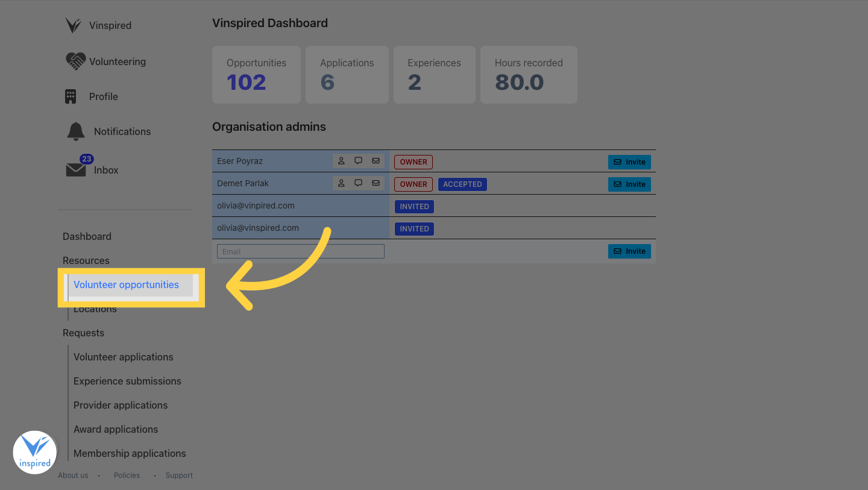Screen dimensions: 868x490
Task: Open Volunteer opportunities link
Action: coord(126,284)
